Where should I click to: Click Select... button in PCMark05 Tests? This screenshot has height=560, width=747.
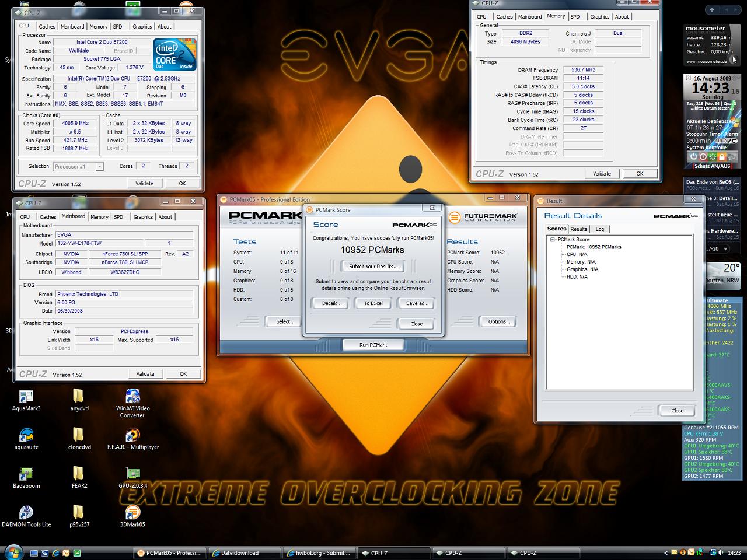[x=285, y=321]
